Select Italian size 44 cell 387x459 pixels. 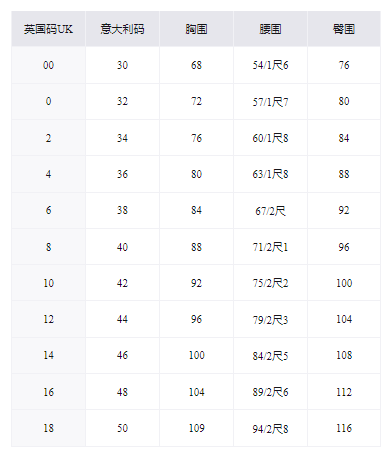[x=122, y=319]
